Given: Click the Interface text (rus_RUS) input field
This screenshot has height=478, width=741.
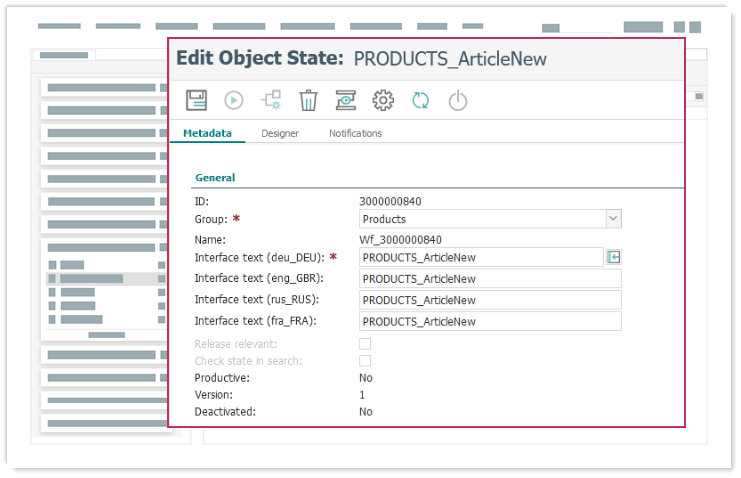Looking at the screenshot, I should [x=490, y=300].
